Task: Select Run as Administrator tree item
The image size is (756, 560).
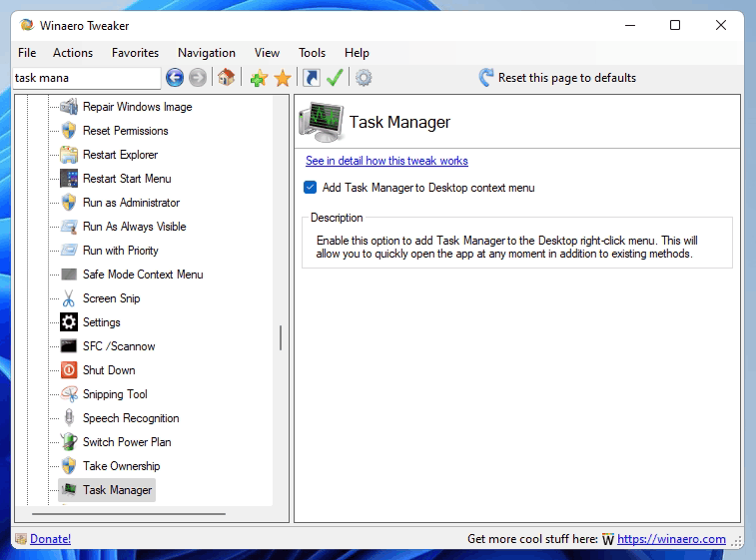Action: tap(131, 203)
